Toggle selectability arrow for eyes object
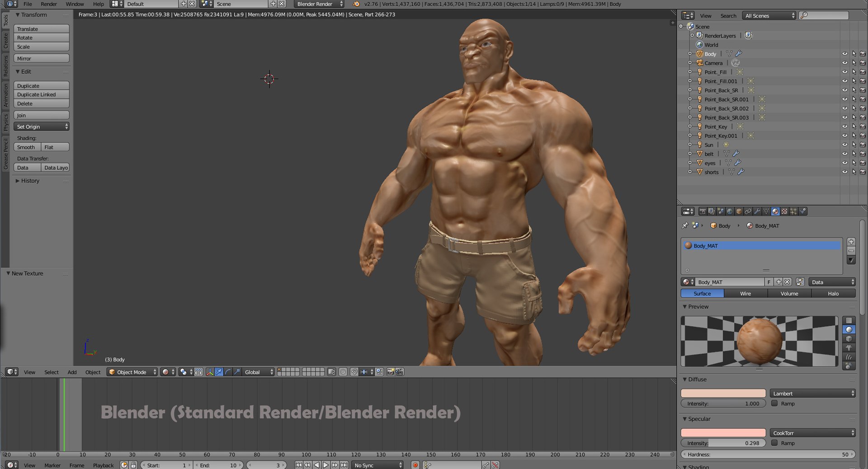This screenshot has width=868, height=469. point(854,163)
